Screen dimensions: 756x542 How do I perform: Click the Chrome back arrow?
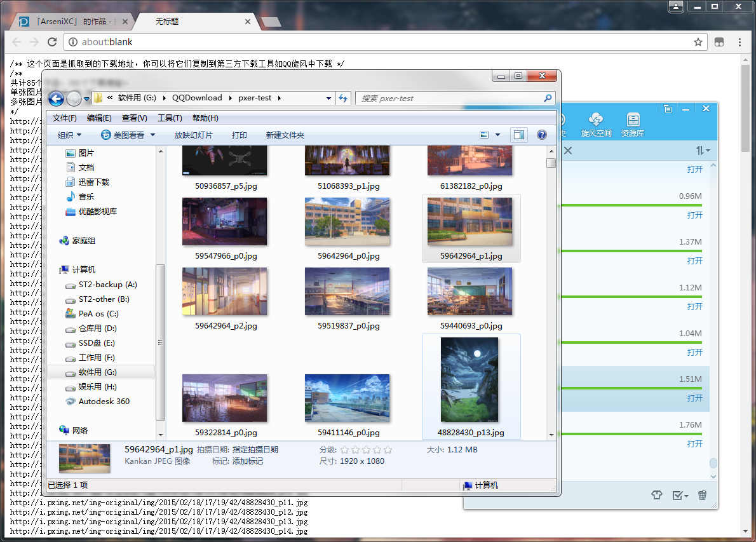coord(17,42)
